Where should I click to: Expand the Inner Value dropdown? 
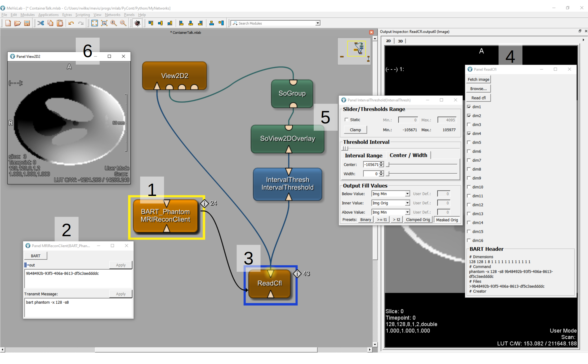407,203
